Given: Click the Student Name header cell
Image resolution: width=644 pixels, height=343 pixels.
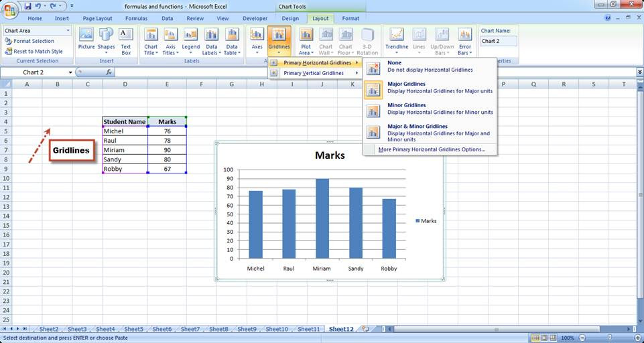Looking at the screenshot, I should (125, 121).
